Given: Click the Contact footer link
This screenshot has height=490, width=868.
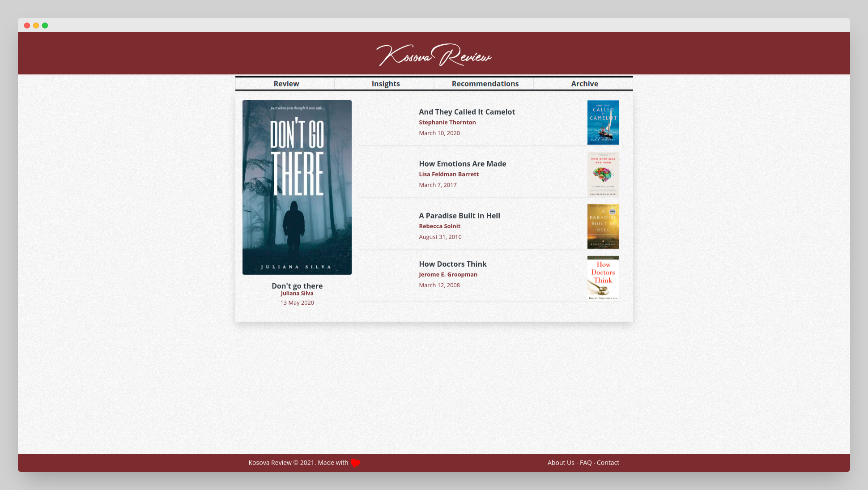Looking at the screenshot, I should (x=608, y=463).
